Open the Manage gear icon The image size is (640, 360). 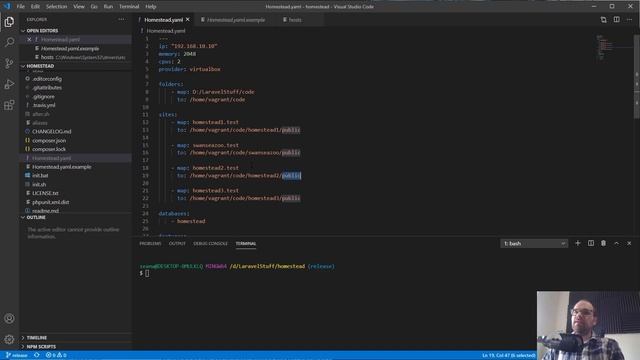[x=9, y=339]
